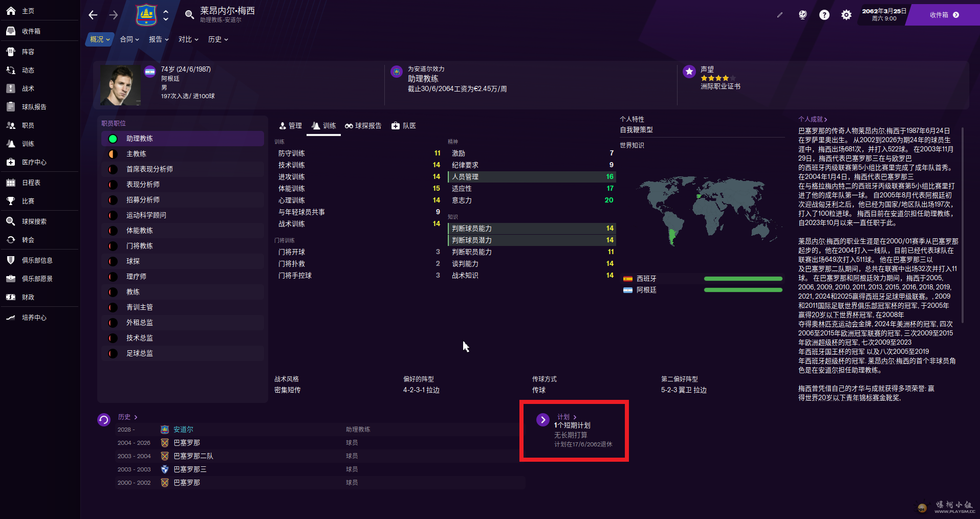Open the globe world icon in top bar
Image resolution: width=980 pixels, height=519 pixels.
point(802,15)
